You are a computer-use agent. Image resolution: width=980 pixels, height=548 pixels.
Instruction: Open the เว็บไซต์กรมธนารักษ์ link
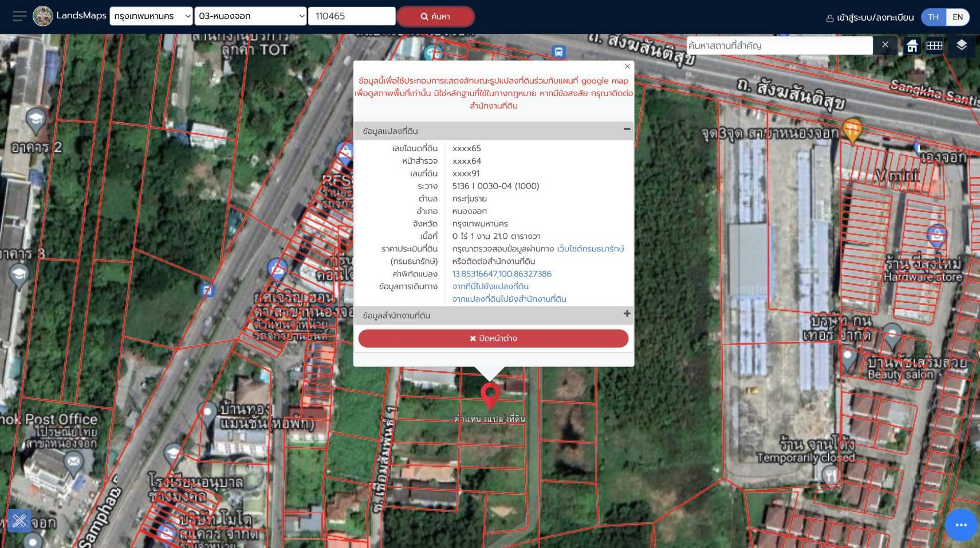[591, 249]
